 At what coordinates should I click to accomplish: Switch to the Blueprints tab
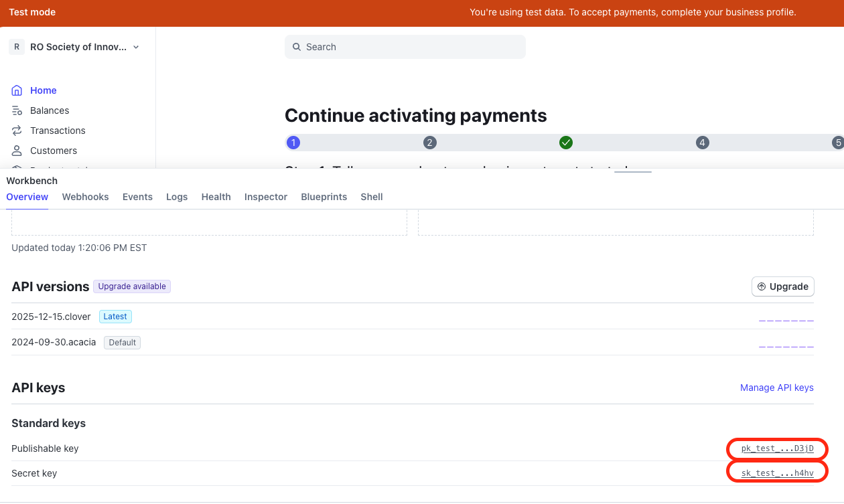pyautogui.click(x=324, y=197)
